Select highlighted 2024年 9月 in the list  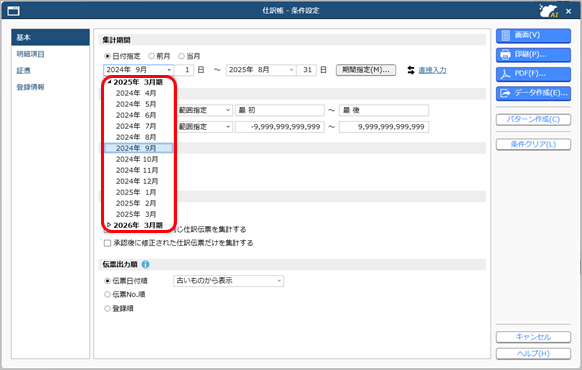[x=138, y=148]
